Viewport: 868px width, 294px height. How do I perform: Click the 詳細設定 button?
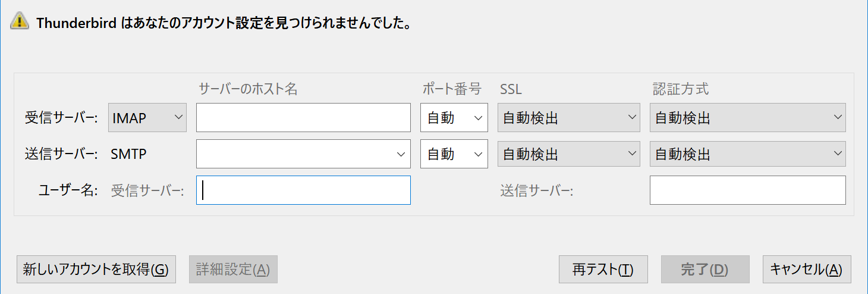(x=233, y=270)
